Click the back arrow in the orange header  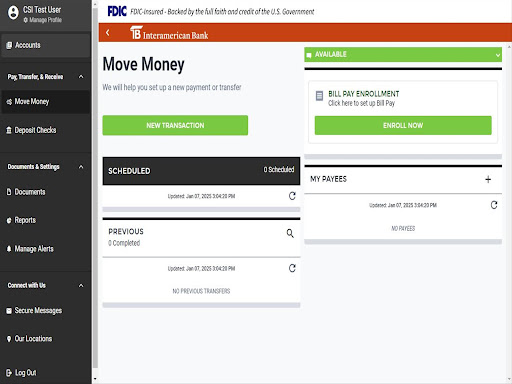[x=108, y=33]
